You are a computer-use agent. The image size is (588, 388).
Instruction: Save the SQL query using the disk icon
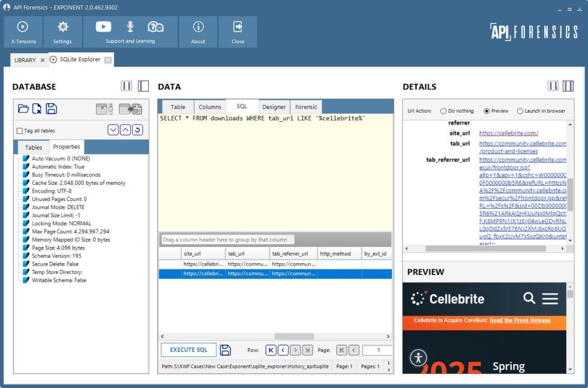[x=226, y=350]
